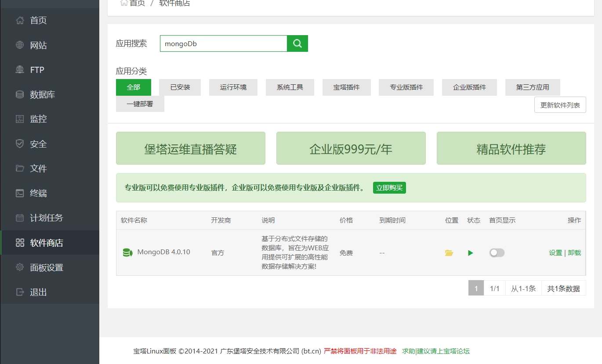Toggle 首页显示 switch for MongoDB
This screenshot has height=364, width=602.
(497, 252)
